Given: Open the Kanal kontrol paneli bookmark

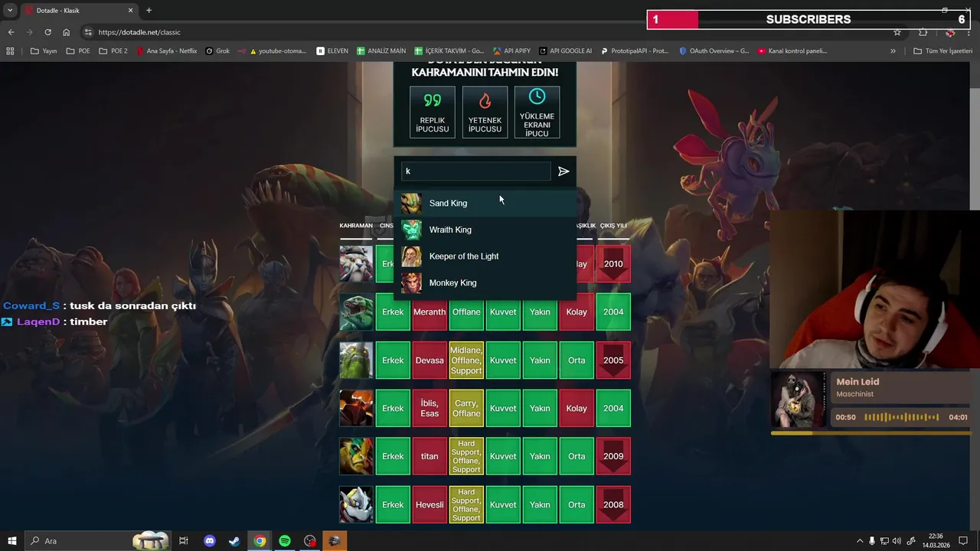Looking at the screenshot, I should click(792, 51).
